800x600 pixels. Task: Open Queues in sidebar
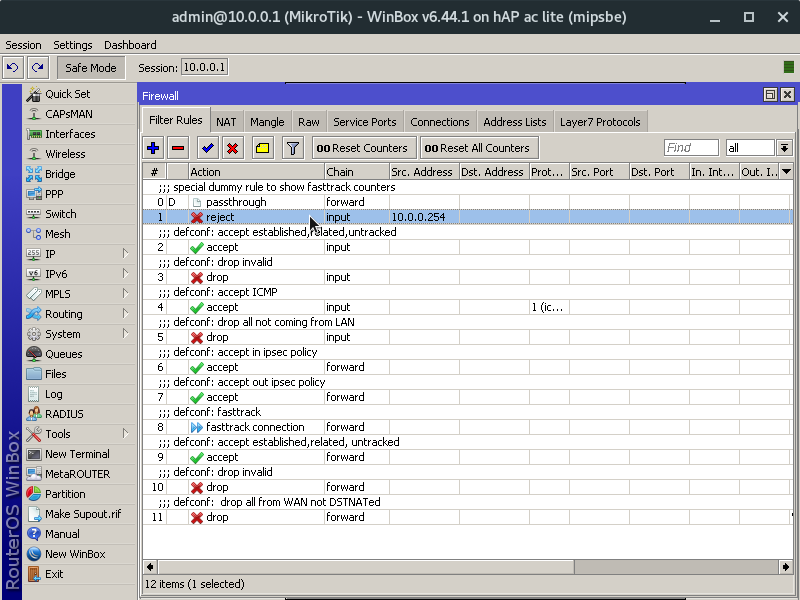pos(80,354)
